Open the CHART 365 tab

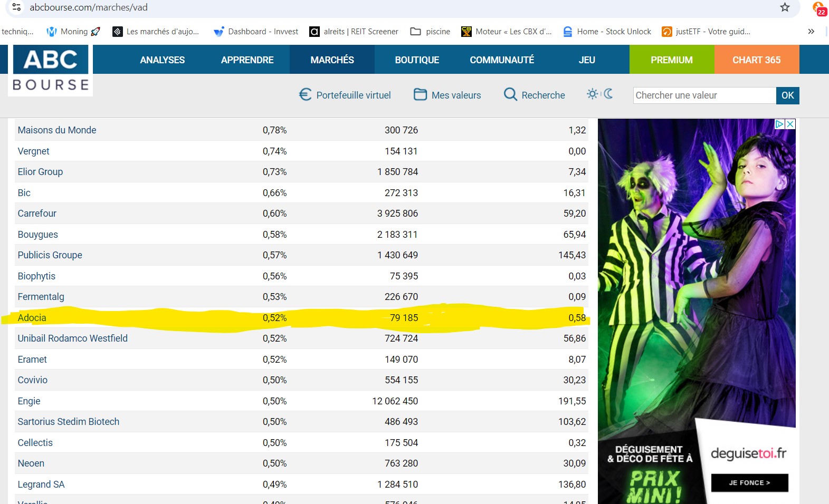point(757,60)
